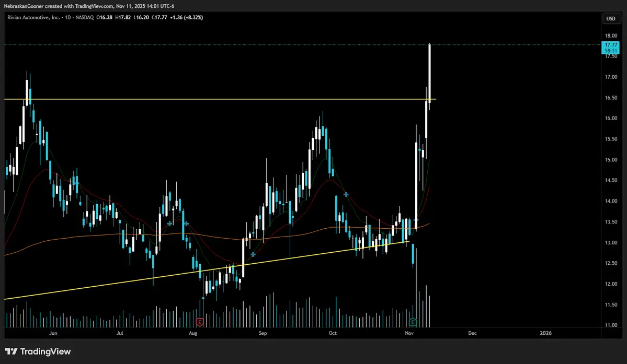Click the 12.50 price axis label
Image resolution: width=627 pixels, height=364 pixels.
tap(611, 263)
